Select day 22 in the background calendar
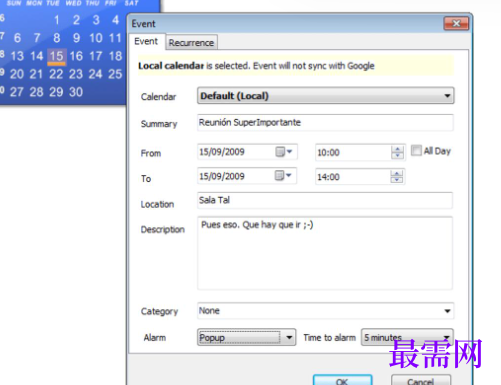Screen dimensions: 501x385 (x=56, y=74)
